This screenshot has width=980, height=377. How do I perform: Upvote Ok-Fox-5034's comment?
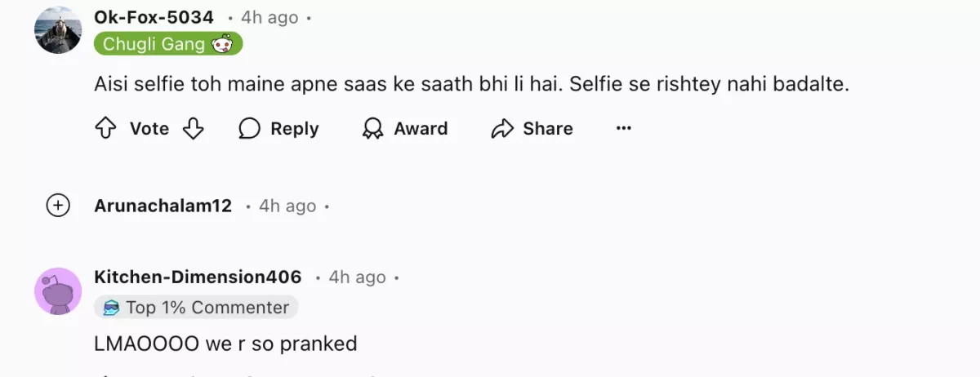pos(106,128)
